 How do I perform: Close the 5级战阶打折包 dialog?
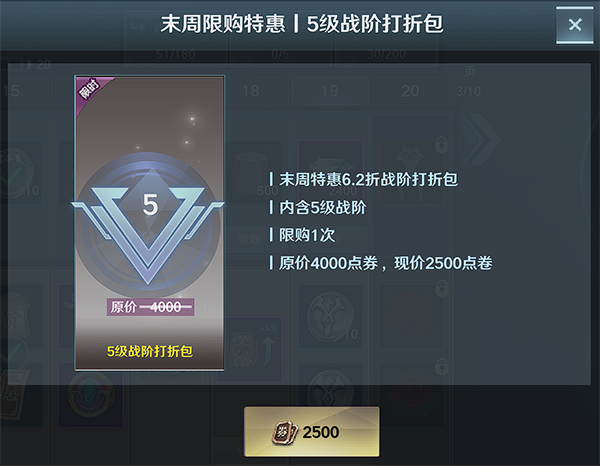(x=574, y=25)
